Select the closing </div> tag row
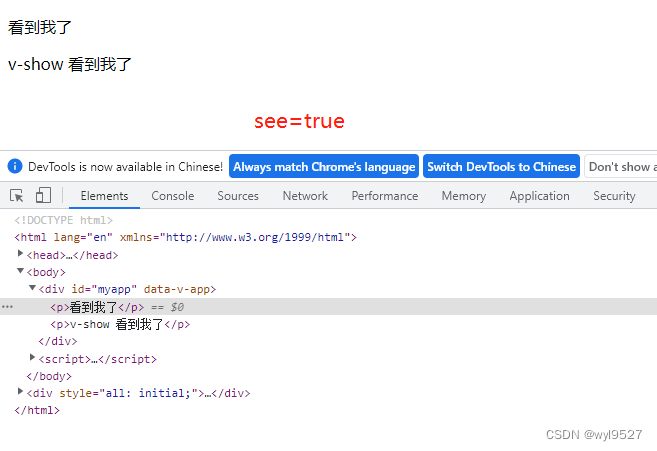 click(x=58, y=341)
